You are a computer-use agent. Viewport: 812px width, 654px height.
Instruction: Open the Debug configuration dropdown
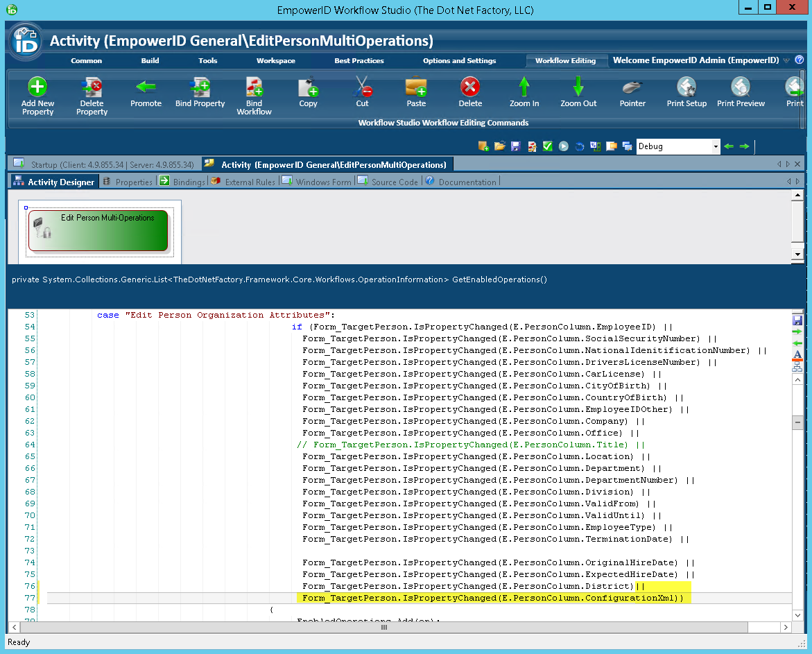[x=677, y=146]
